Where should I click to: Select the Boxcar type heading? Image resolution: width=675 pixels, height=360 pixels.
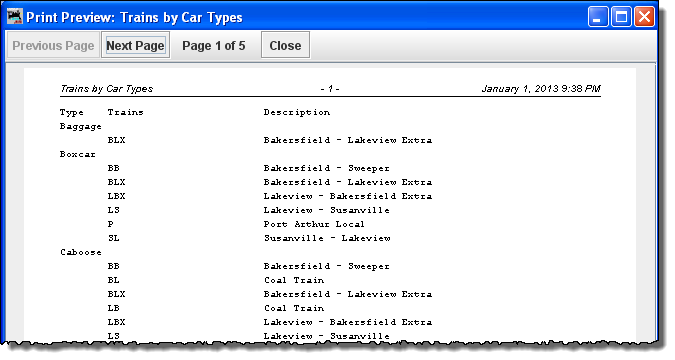pyautogui.click(x=77, y=154)
